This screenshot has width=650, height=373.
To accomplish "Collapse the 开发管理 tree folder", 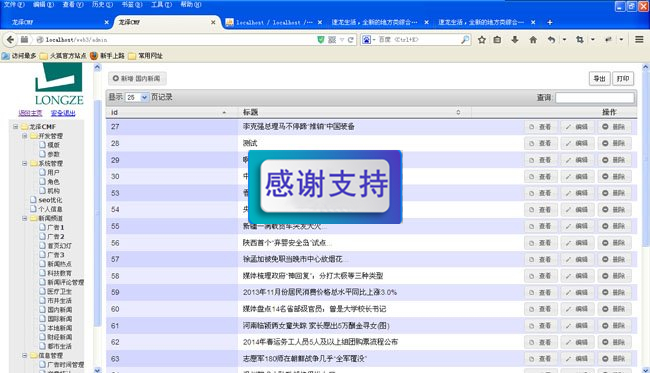I will (x=24, y=136).
